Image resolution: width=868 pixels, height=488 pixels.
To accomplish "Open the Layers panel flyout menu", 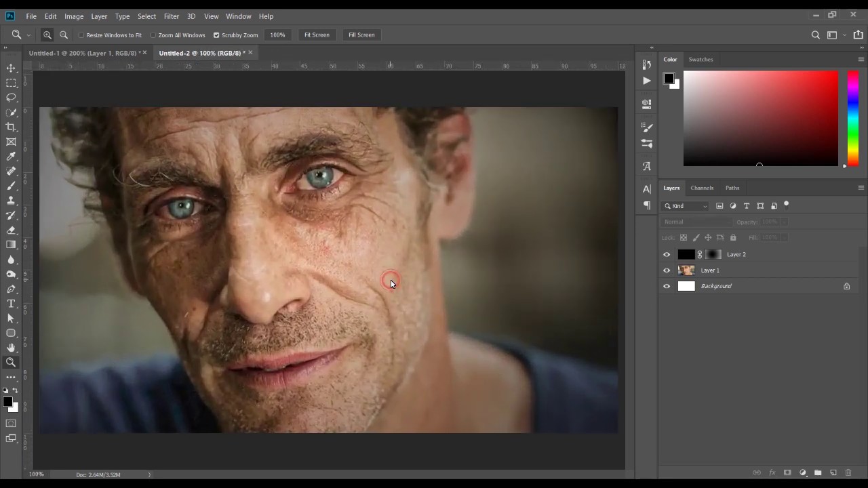I will click(861, 188).
